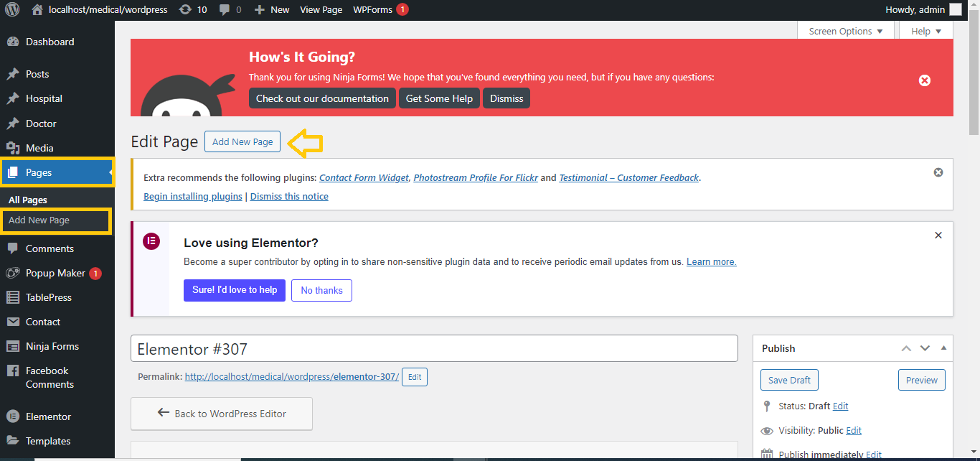
Task: Expand the Screen Options dropdown
Action: click(x=845, y=31)
